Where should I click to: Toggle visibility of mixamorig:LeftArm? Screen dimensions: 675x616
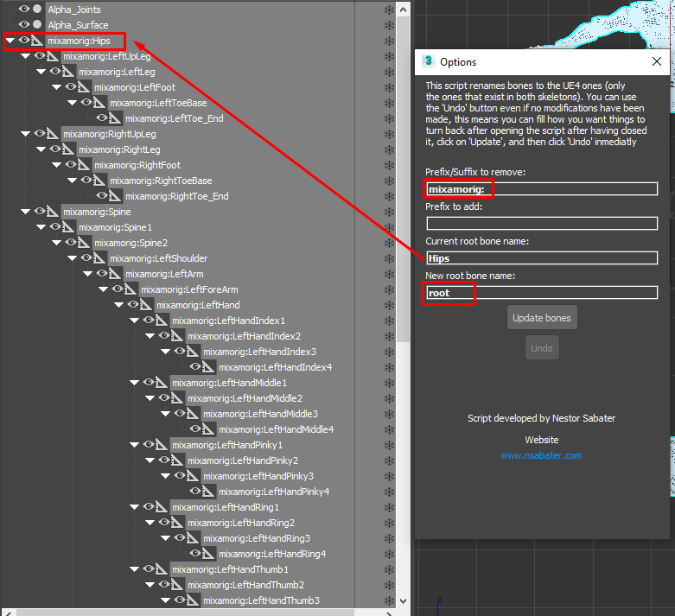tap(102, 273)
